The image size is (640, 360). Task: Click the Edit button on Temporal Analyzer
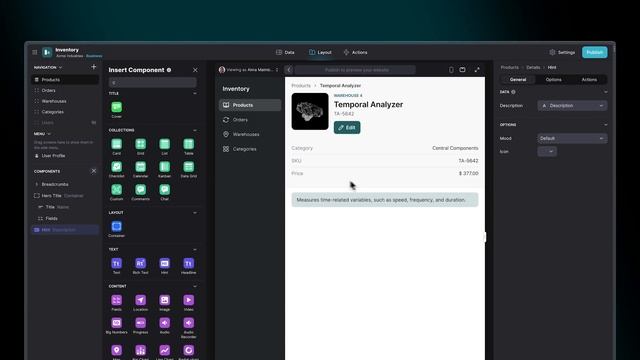[x=347, y=128]
